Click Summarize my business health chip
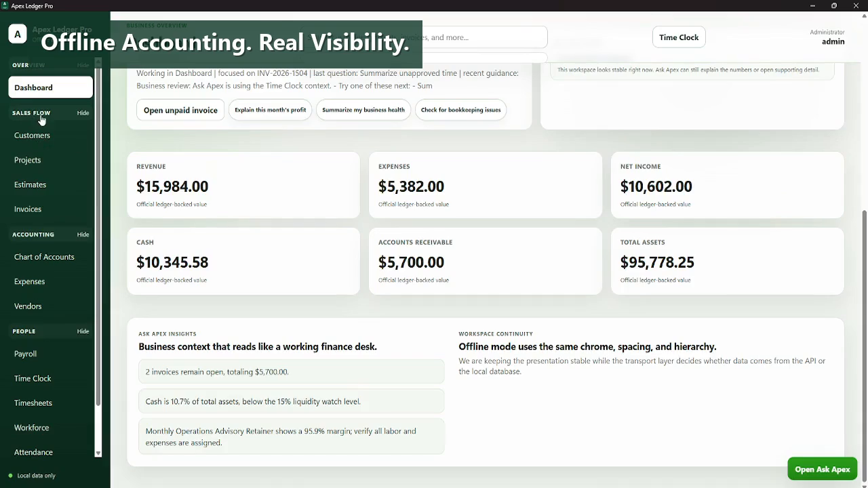868x488 pixels. click(x=363, y=110)
